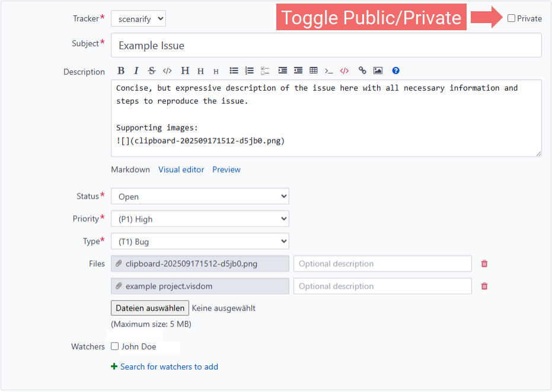Switch to the Visual editor tab

[181, 170]
